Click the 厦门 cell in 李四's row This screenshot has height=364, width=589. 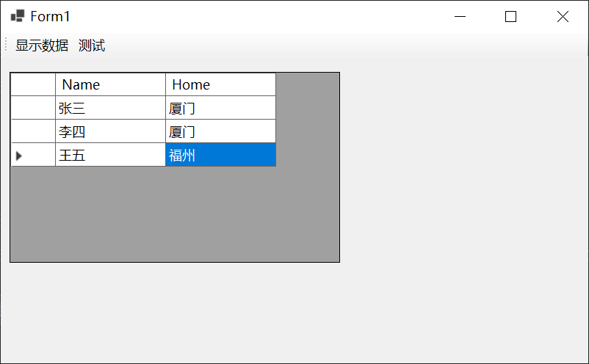coord(220,132)
